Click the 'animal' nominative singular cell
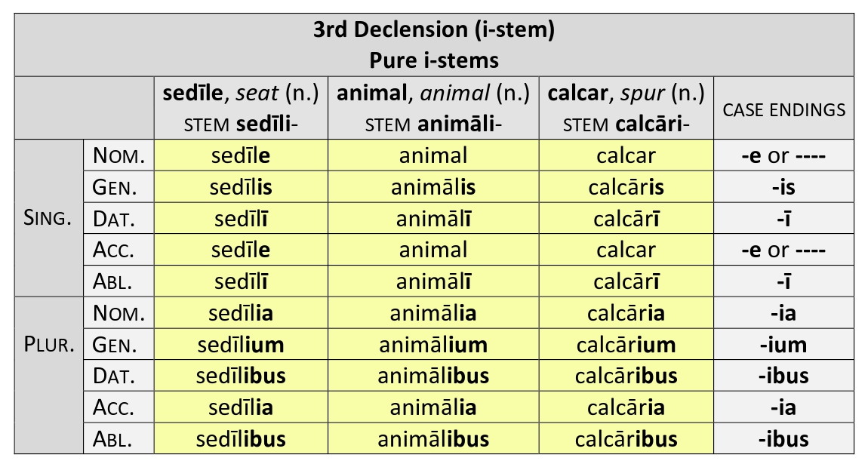This screenshot has width=868, height=467. pos(433,155)
